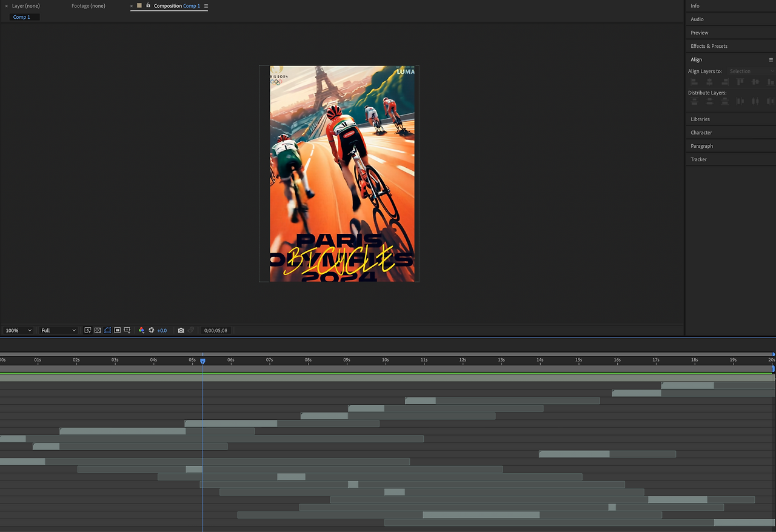Open the Full resolution dropdown
776x532 pixels.
58,330
